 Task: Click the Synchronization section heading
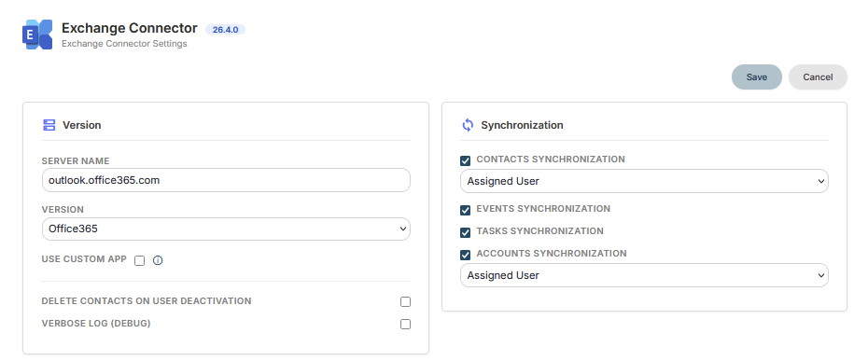tap(522, 125)
